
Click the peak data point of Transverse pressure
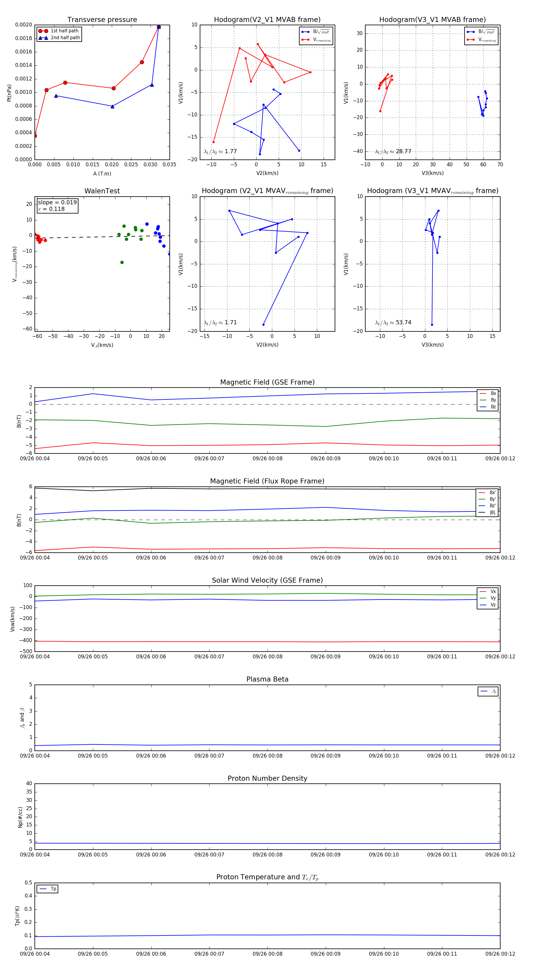point(159,27)
